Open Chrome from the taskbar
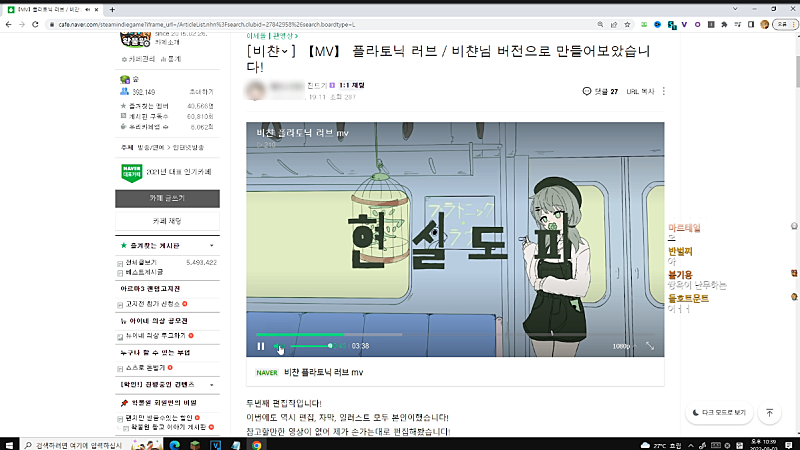The image size is (800, 450). tap(257, 445)
